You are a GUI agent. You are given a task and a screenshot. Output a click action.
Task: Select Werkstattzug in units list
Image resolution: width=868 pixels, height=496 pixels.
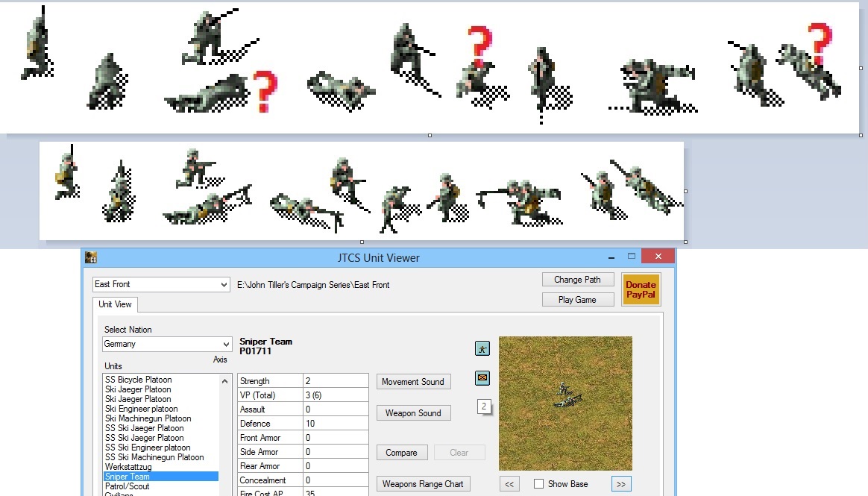point(128,467)
